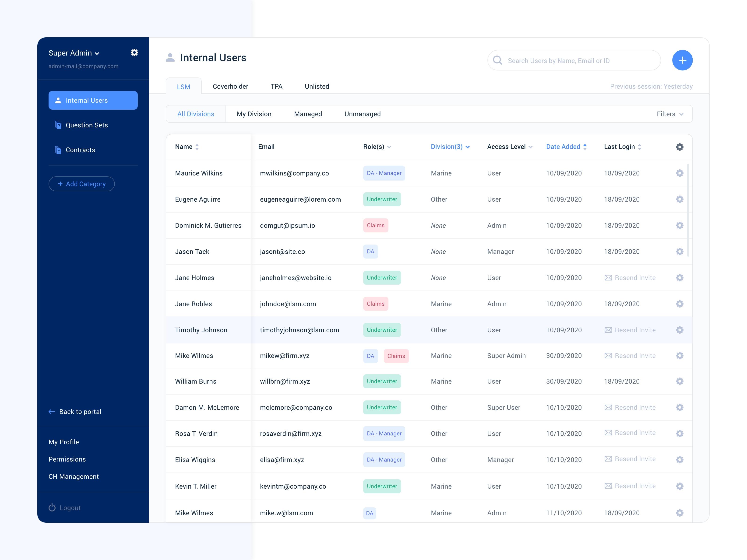The height and width of the screenshot is (560, 747).
Task: Toggle Date Added sort direction
Action: 585,147
